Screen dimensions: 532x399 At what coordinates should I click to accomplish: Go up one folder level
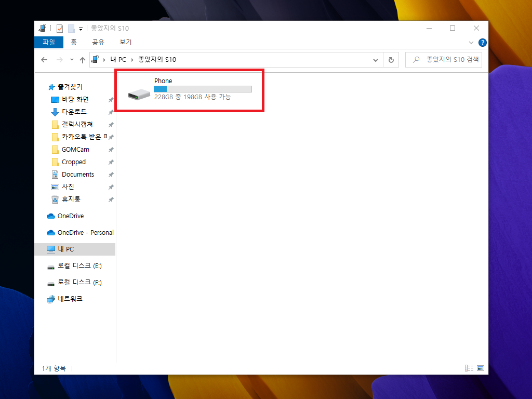83,60
